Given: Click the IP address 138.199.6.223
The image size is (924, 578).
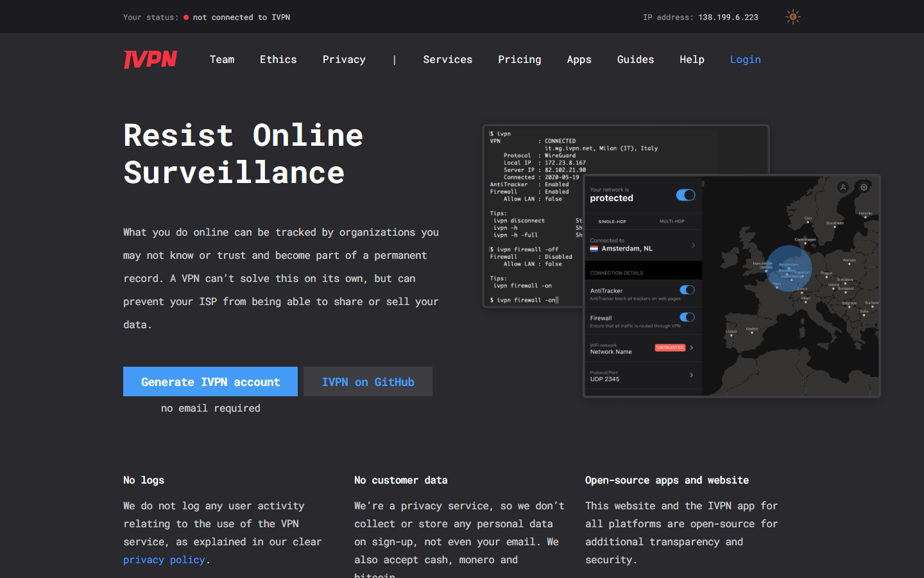Looking at the screenshot, I should (728, 17).
